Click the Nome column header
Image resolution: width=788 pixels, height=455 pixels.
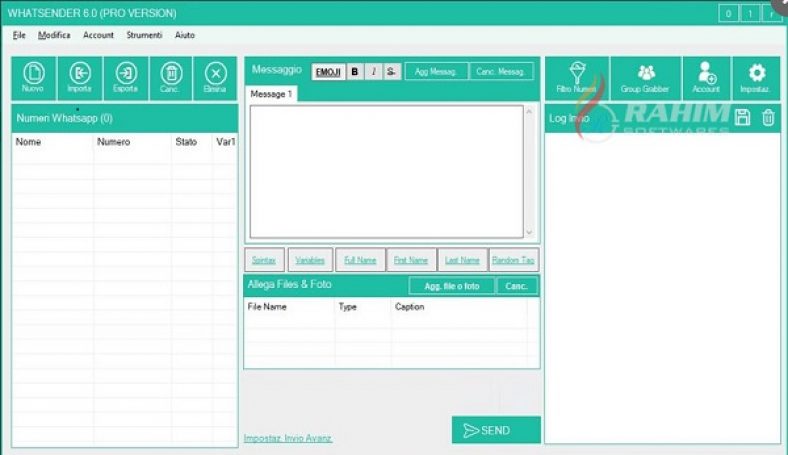tap(53, 142)
